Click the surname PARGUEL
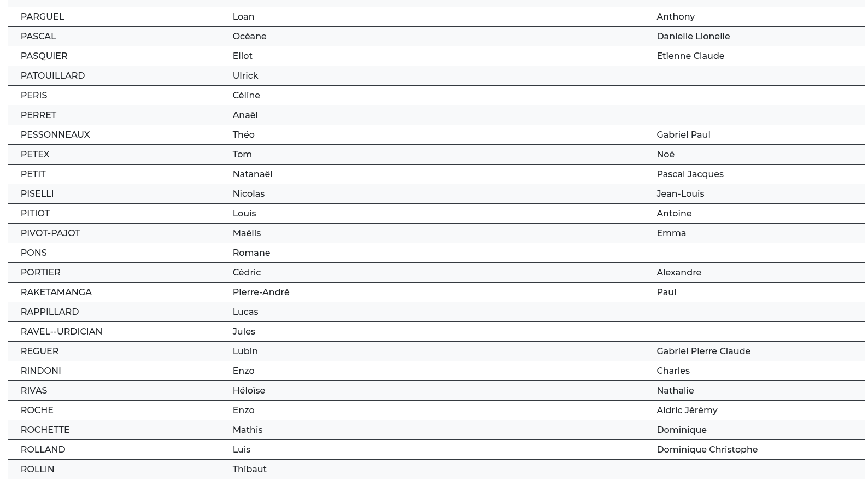868x481 pixels. tap(42, 17)
